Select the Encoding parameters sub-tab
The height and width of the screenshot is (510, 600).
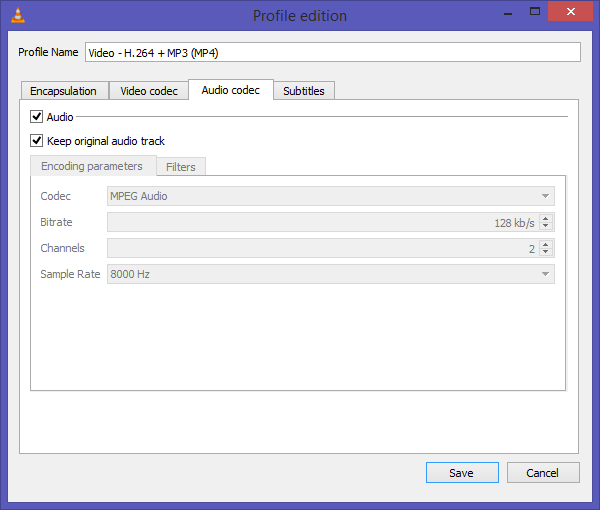[x=93, y=166]
